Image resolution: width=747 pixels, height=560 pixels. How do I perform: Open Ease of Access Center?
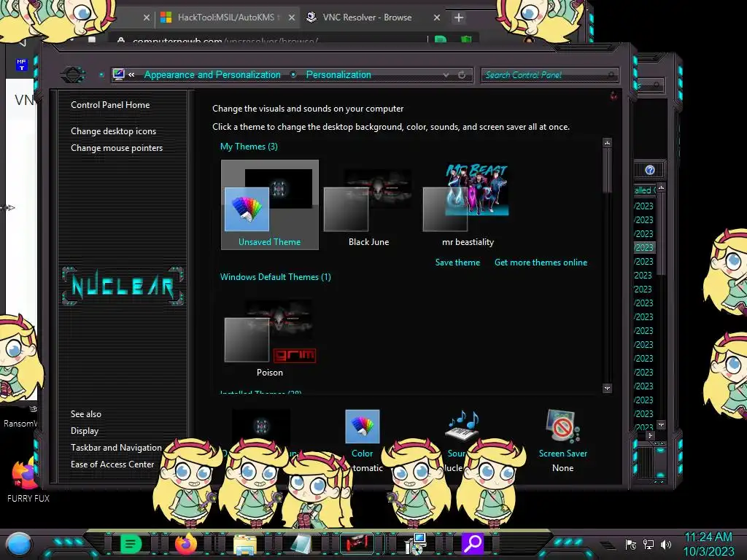(x=112, y=464)
